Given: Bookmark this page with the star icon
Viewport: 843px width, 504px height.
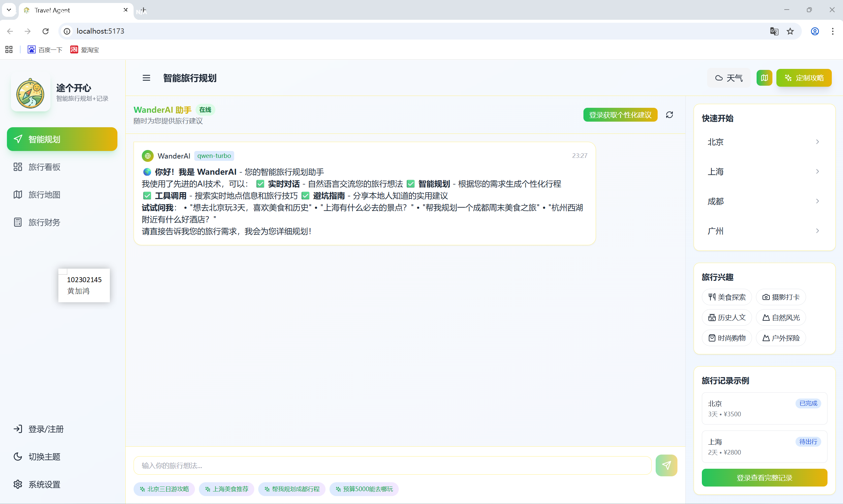Looking at the screenshot, I should pyautogui.click(x=790, y=31).
